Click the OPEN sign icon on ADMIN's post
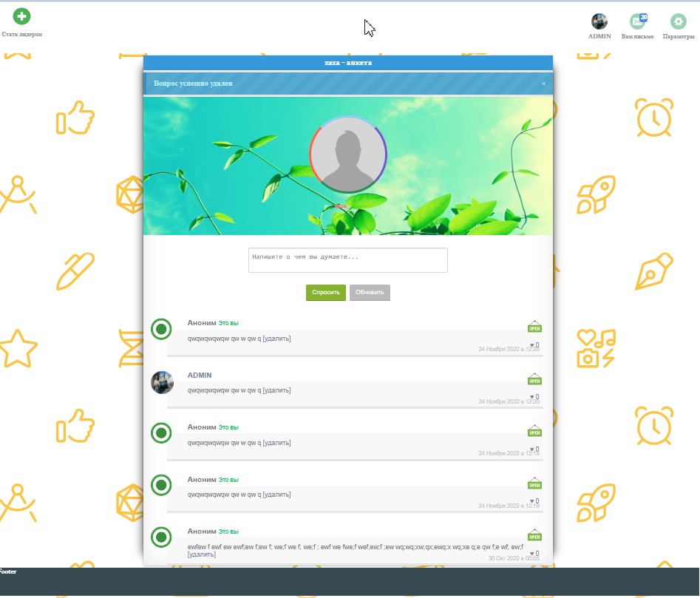The width and height of the screenshot is (700, 598). pyautogui.click(x=534, y=378)
